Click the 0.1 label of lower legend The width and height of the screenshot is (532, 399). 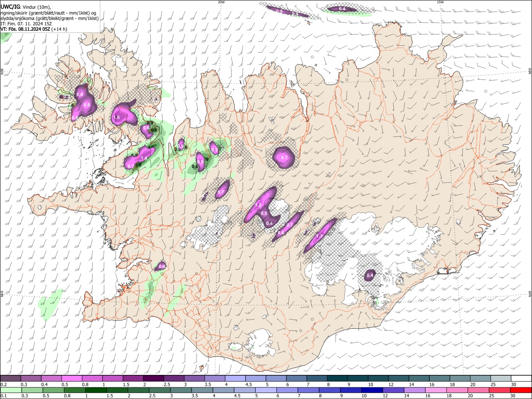tap(4, 396)
